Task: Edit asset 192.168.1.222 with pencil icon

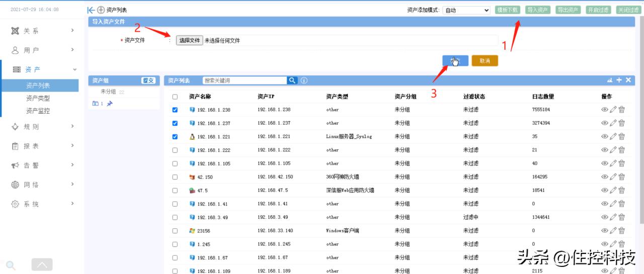Action: click(613, 150)
